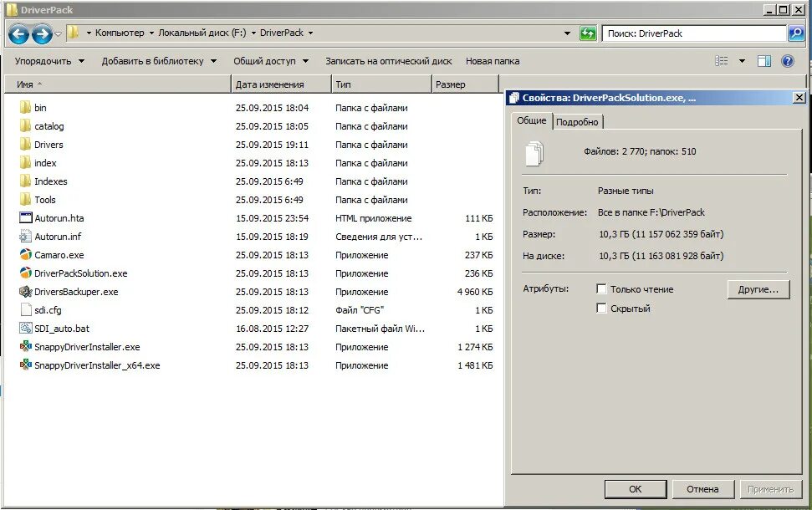The image size is (812, 510).
Task: Click the Новая папка button
Action: click(493, 61)
